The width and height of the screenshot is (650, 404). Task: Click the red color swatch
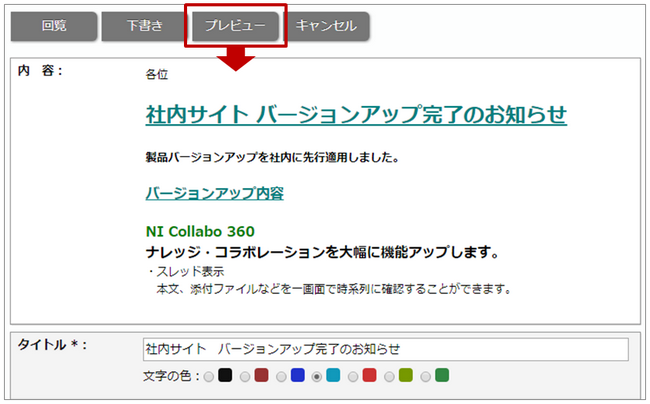369,375
